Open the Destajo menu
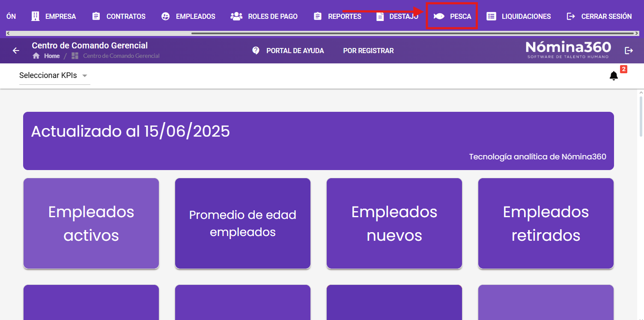 pyautogui.click(x=397, y=16)
